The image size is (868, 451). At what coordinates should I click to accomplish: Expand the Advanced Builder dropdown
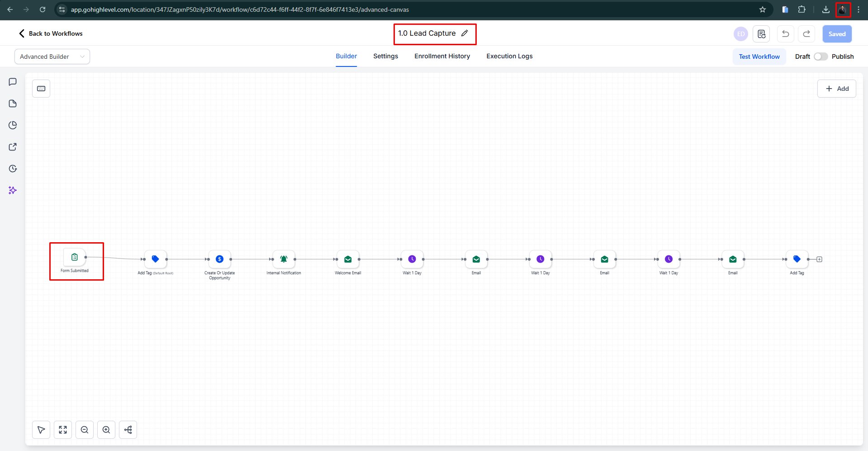[x=52, y=56]
